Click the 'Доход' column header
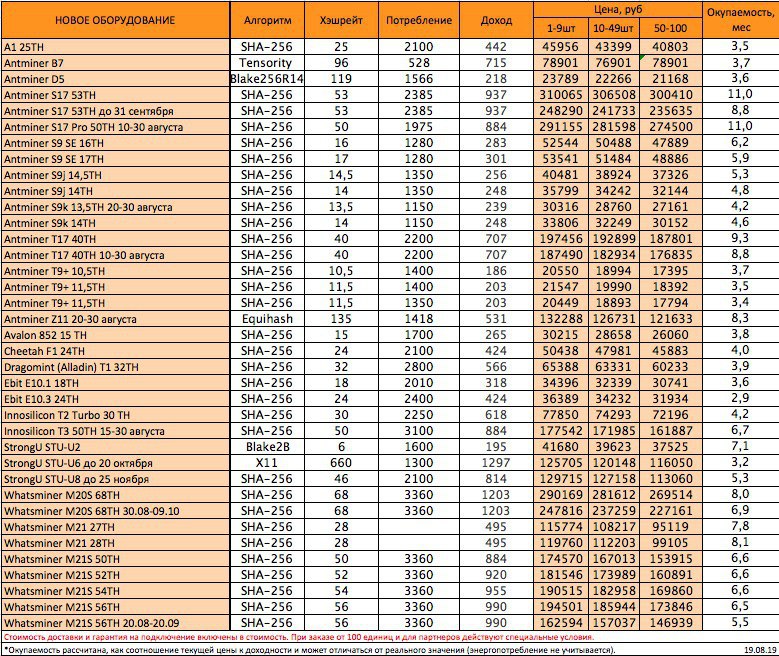Image resolution: width=779 pixels, height=656 pixels. [x=496, y=20]
